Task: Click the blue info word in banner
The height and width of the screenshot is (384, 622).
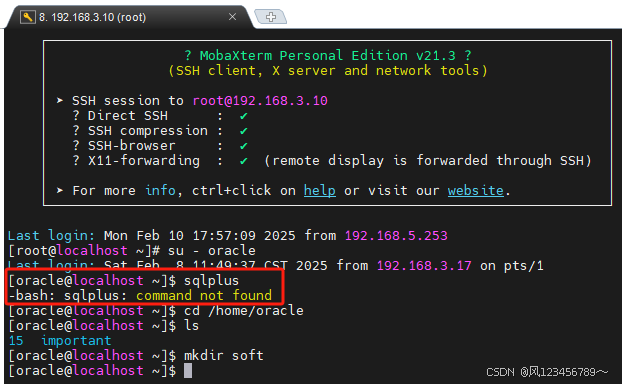Action: (x=160, y=191)
